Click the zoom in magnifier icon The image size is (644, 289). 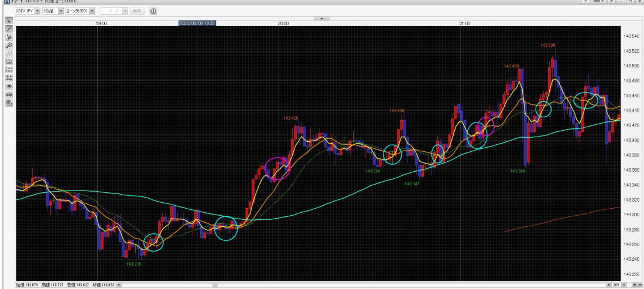click(9, 45)
